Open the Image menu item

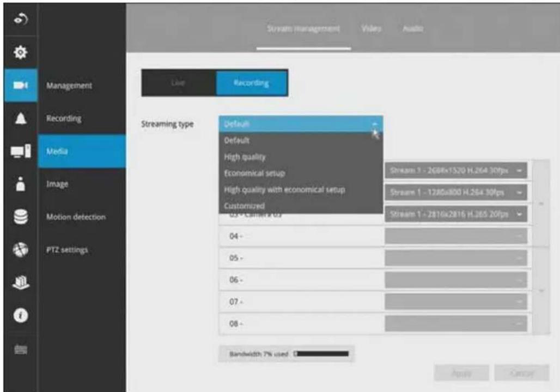(x=57, y=184)
